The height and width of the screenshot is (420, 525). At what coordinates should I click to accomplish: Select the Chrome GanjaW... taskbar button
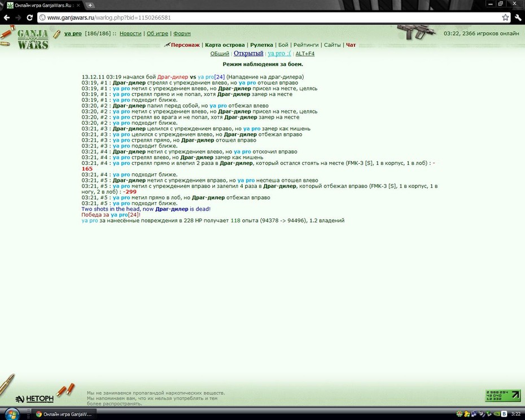tap(64, 414)
